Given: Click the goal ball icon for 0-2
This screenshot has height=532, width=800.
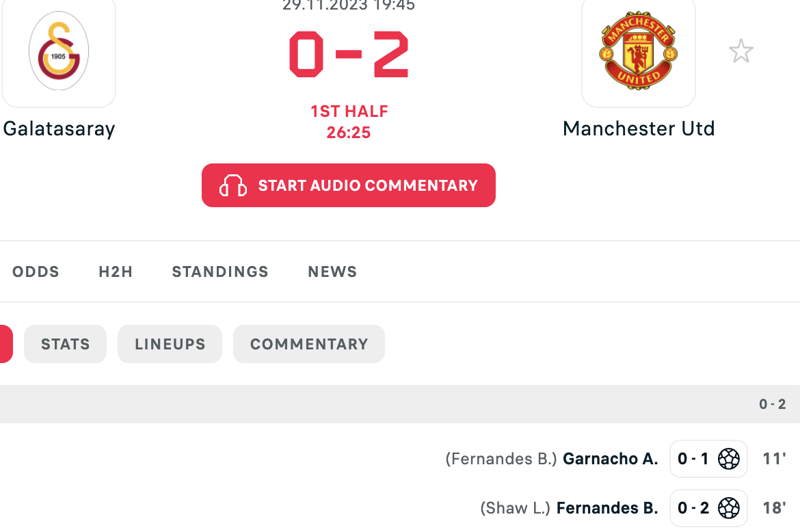Looking at the screenshot, I should [x=729, y=508].
